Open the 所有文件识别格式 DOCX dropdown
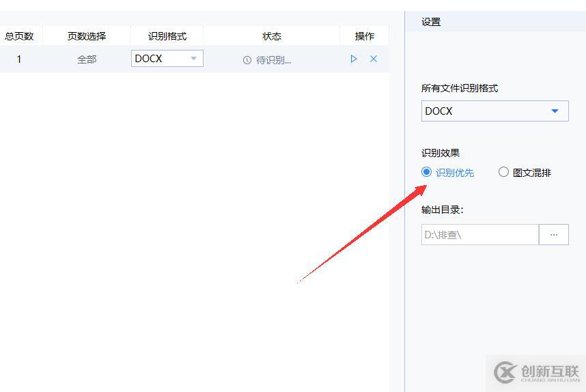 pos(494,111)
